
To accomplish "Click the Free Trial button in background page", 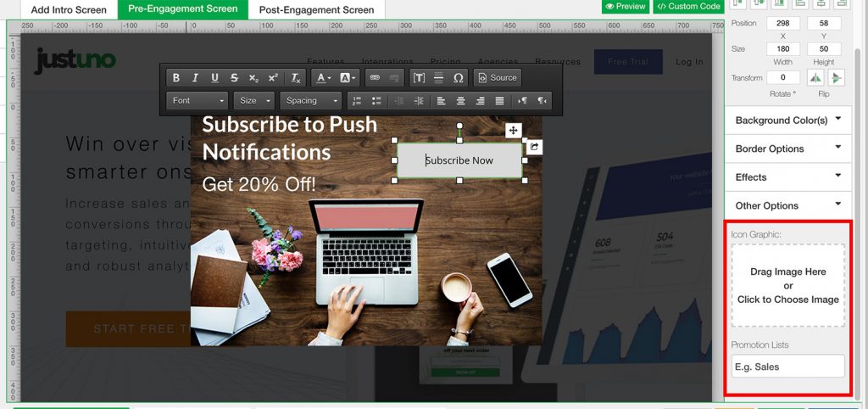I will (x=628, y=62).
